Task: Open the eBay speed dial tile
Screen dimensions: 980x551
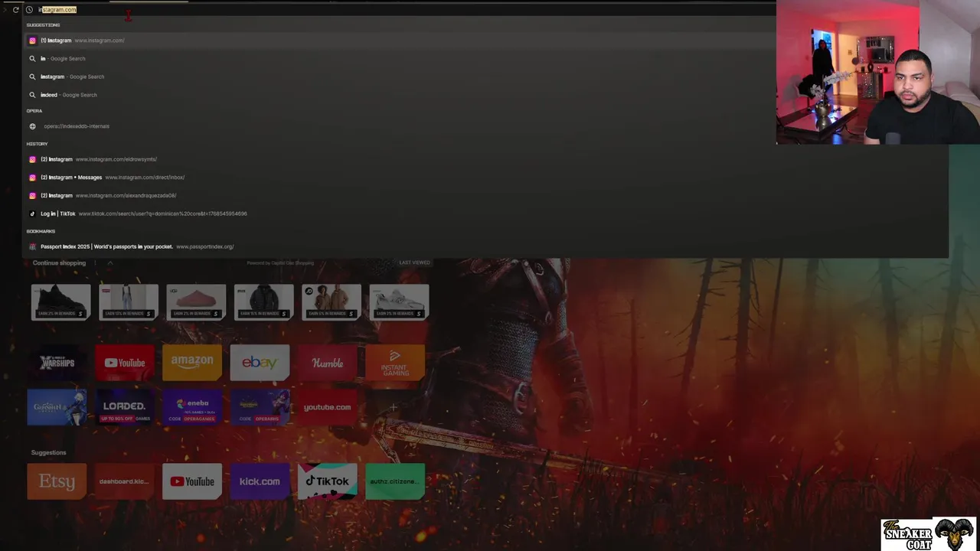Action: tap(260, 363)
